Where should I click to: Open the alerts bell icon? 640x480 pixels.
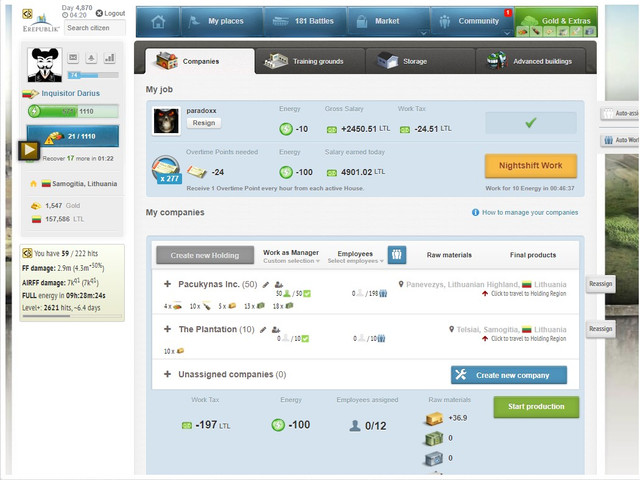click(x=91, y=58)
